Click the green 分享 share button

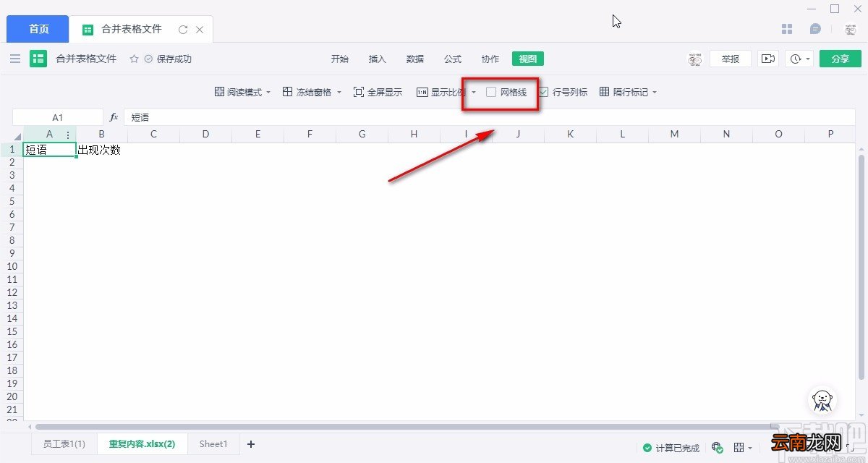(x=841, y=59)
